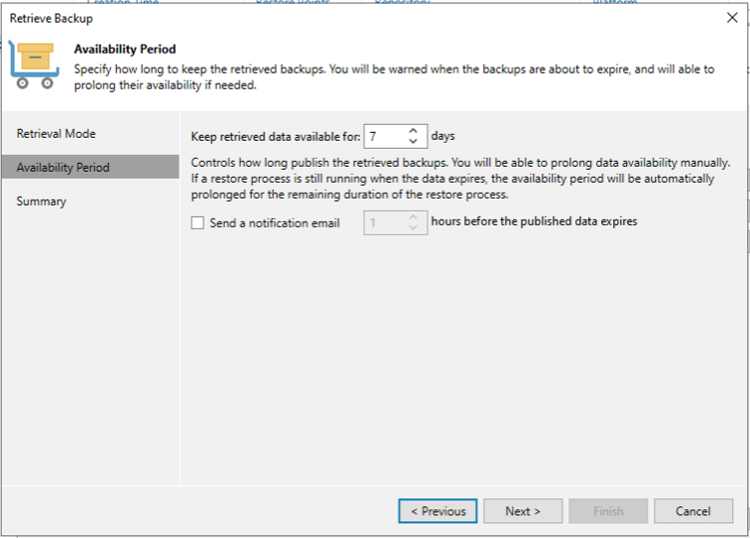Viewport: 750px width, 538px height.
Task: Close the Retrieve Backup dialog
Action: [x=732, y=18]
